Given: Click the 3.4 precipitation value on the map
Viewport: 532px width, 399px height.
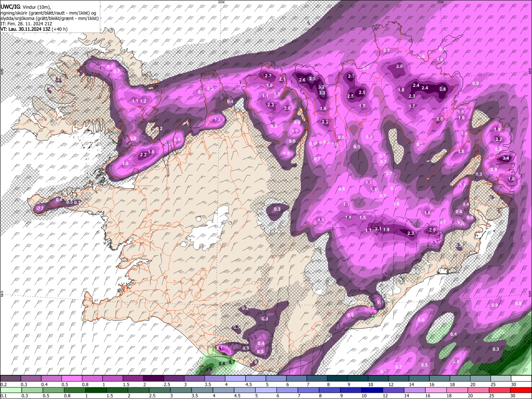Looking at the screenshot, I should [x=506, y=158].
